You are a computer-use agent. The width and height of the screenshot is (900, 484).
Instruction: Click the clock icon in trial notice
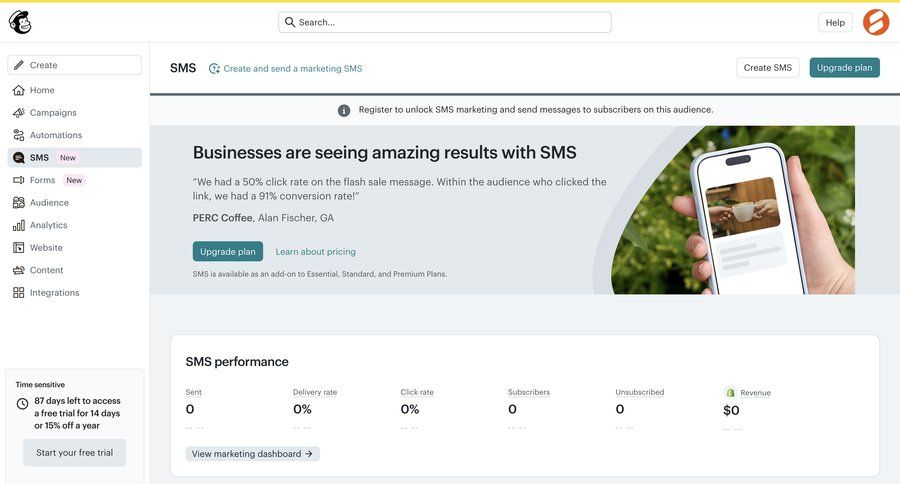point(22,404)
